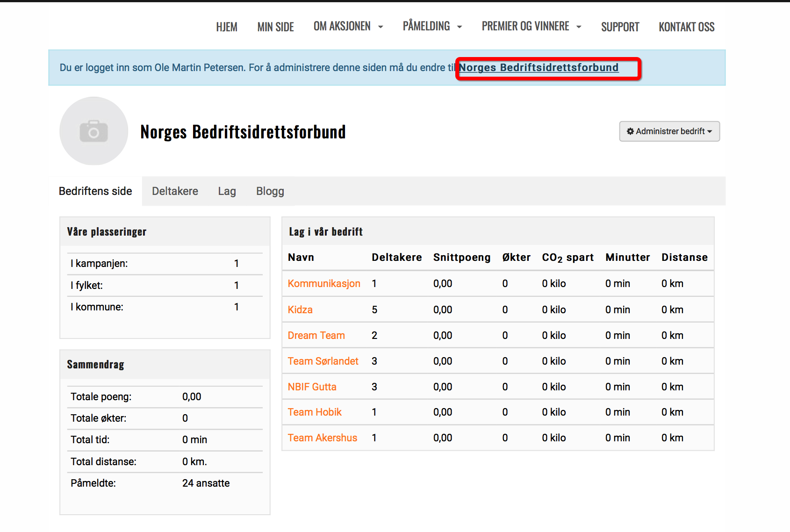Expand the PÅMELDING menu

(432, 26)
